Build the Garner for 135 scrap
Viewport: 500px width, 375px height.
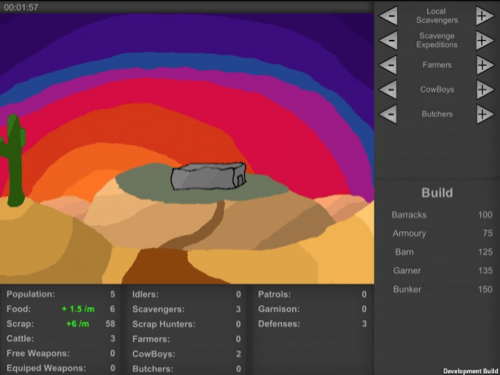[x=442, y=271]
